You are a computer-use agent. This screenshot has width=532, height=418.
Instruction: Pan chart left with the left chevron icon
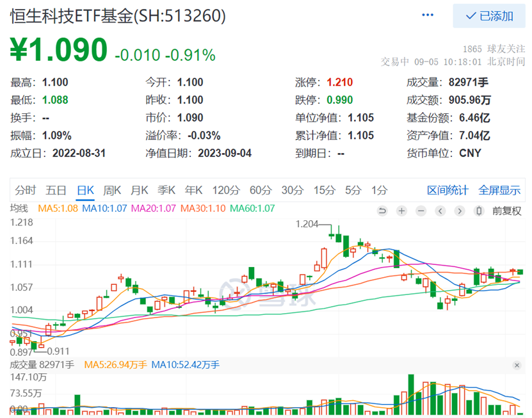[x=440, y=211]
